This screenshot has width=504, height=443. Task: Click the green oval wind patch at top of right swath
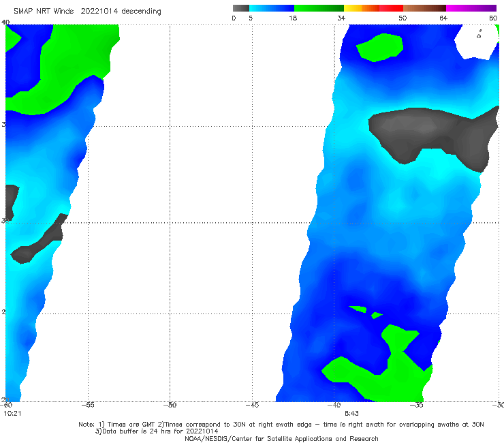coord(380,48)
